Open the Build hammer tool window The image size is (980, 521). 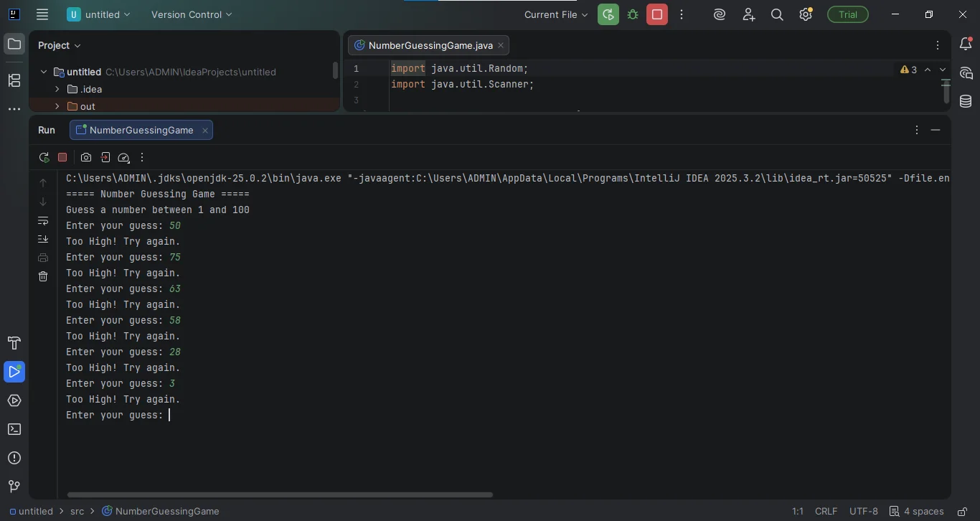[14, 343]
